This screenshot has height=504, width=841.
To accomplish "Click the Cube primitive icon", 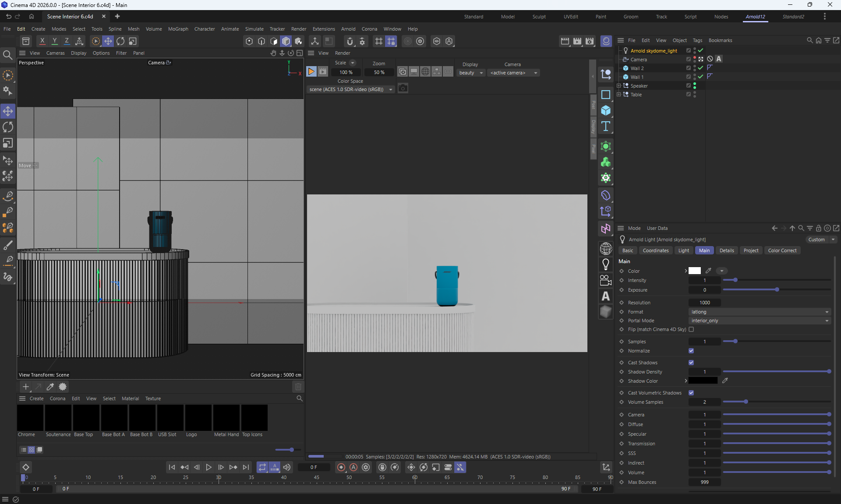I will 606,110.
